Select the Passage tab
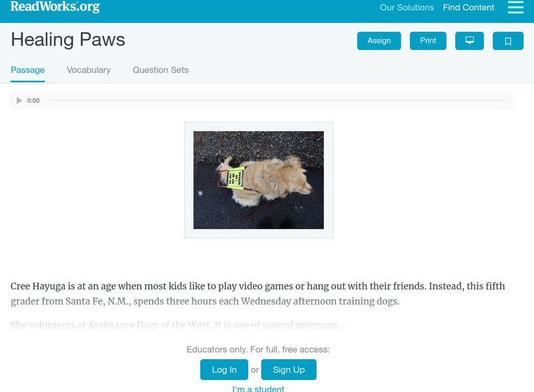Image resolution: width=534 pixels, height=392 pixels. [27, 70]
